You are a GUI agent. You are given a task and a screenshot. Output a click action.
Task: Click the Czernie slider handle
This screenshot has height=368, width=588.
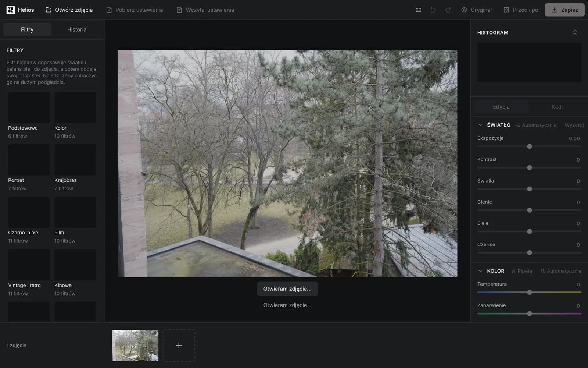coord(530,253)
